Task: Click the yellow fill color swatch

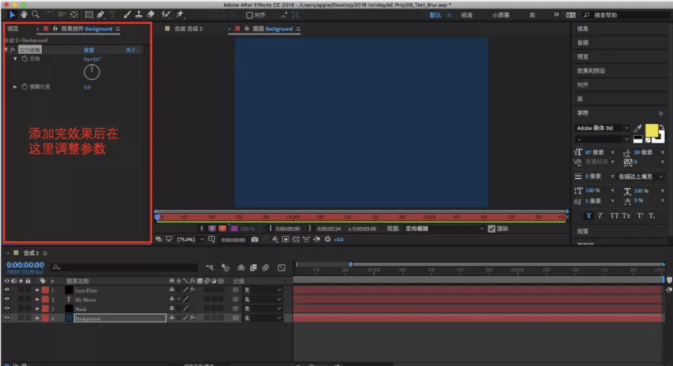Action: (651, 130)
